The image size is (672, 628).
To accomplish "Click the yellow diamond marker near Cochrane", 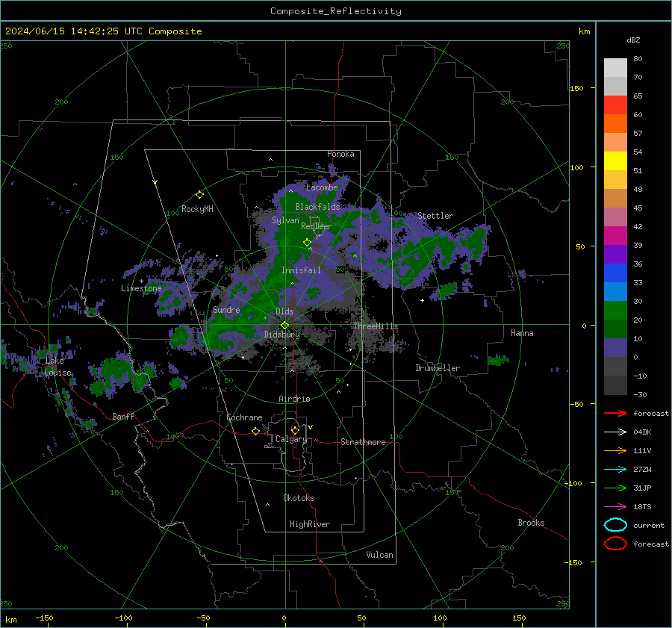I will (255, 431).
